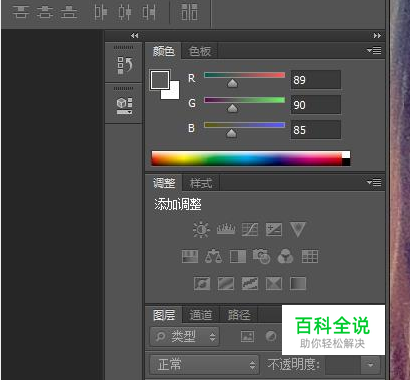410x380 pixels.
Task: Switch to the 样式 tab
Action: tap(201, 183)
